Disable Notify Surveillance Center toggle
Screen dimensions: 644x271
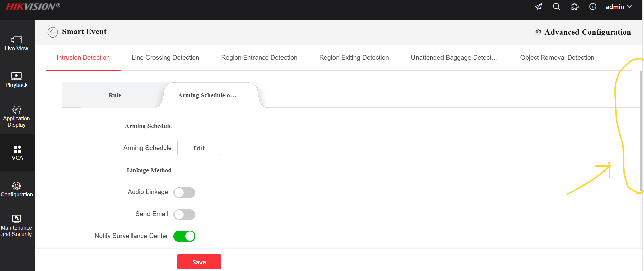pyautogui.click(x=184, y=237)
